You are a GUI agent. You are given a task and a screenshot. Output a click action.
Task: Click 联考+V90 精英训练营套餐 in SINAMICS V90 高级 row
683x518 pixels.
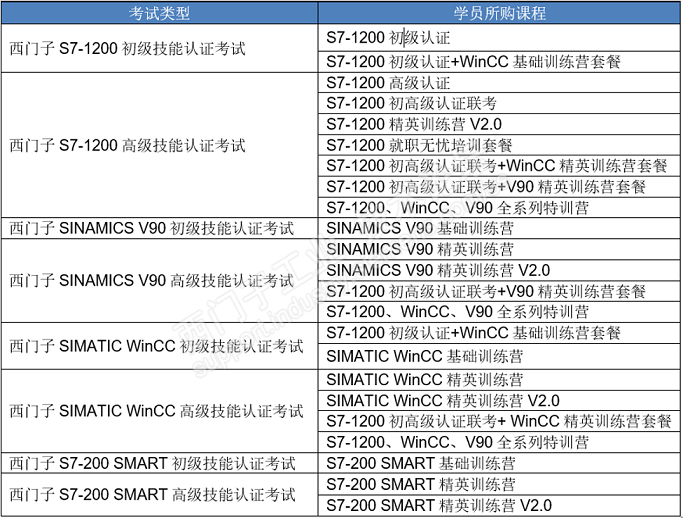(499, 291)
